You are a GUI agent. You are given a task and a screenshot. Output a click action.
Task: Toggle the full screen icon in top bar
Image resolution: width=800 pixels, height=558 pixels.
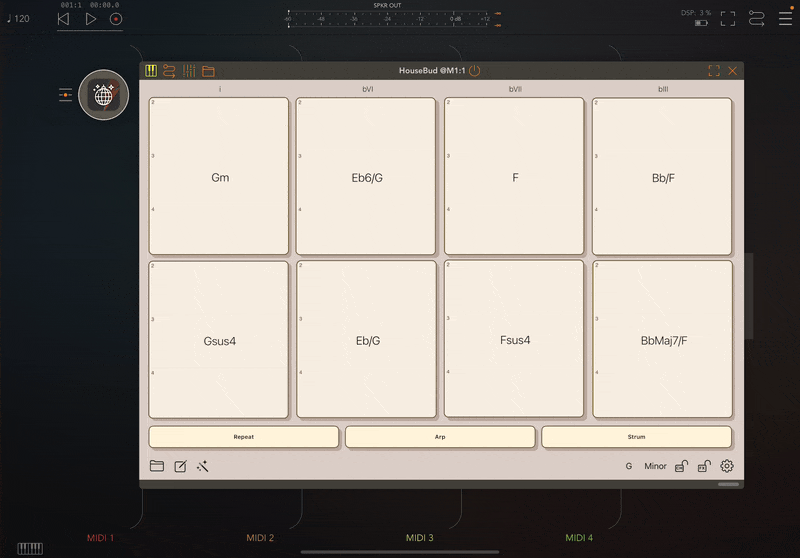coord(728,19)
